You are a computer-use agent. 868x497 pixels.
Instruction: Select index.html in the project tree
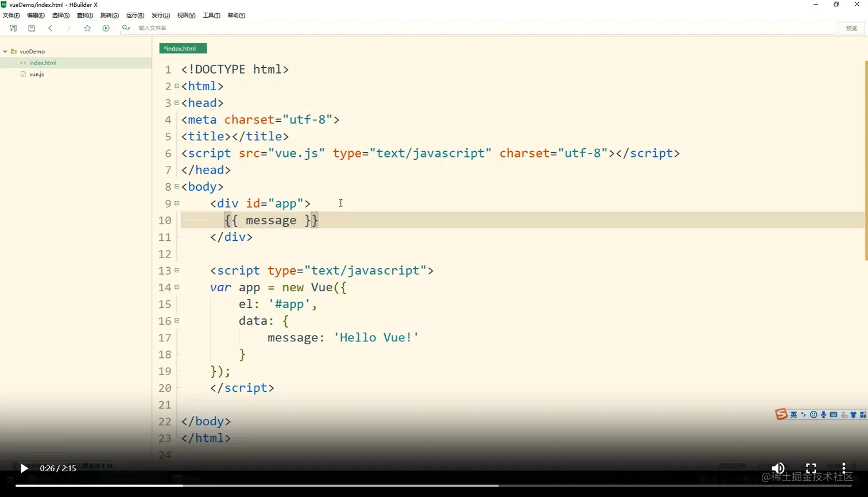(42, 63)
